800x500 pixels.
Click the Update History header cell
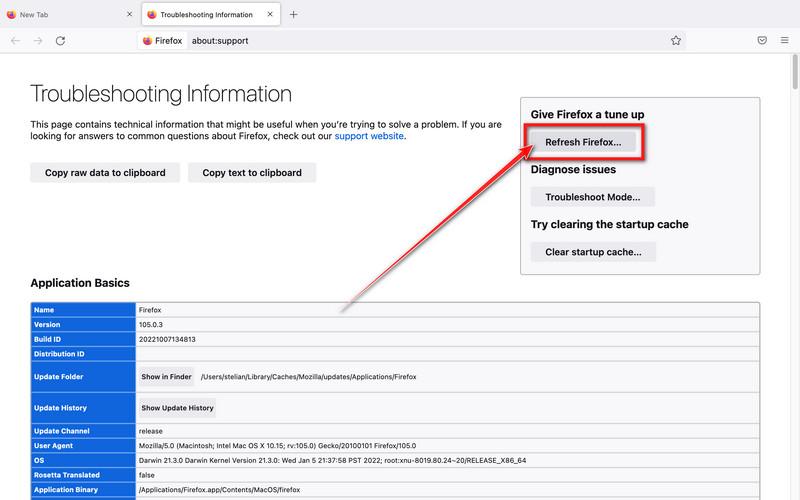pos(83,408)
